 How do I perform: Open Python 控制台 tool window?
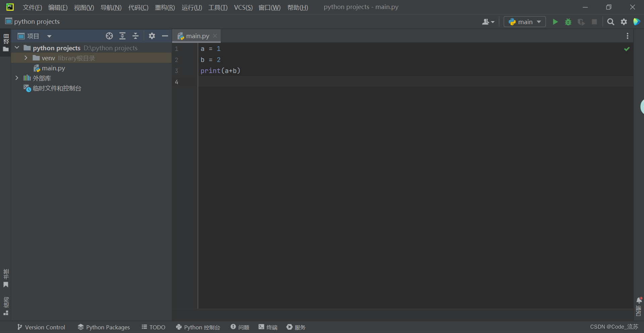pos(198,327)
